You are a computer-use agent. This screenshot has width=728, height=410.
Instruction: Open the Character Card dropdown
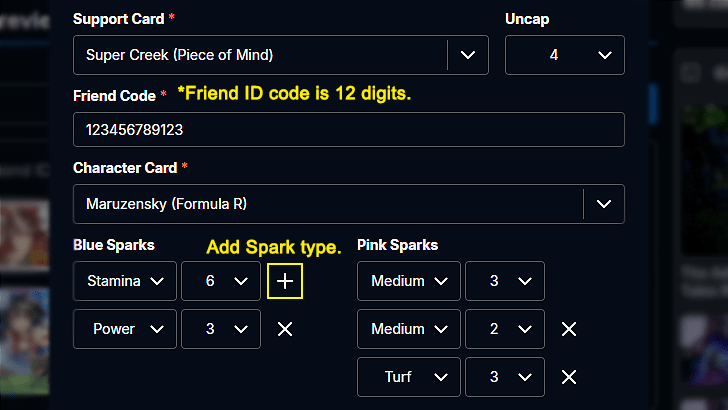click(328, 204)
